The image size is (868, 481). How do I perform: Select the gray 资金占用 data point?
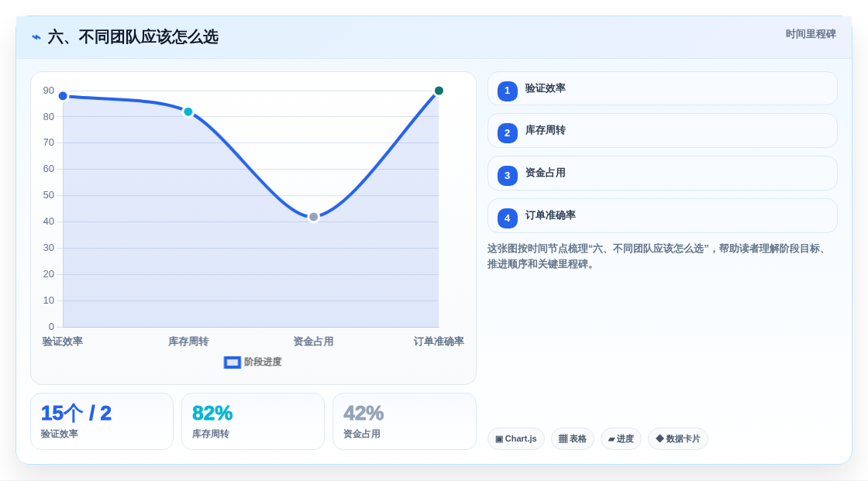313,217
